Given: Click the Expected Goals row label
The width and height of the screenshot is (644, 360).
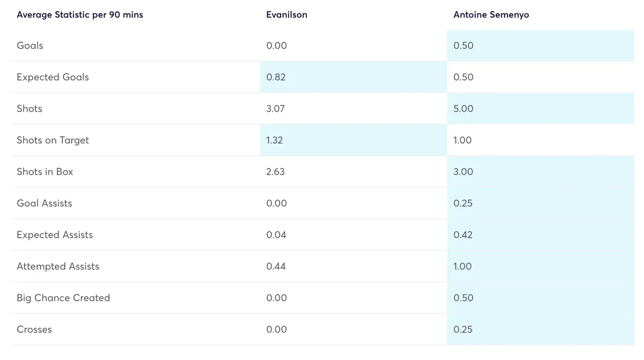Looking at the screenshot, I should pos(53,77).
